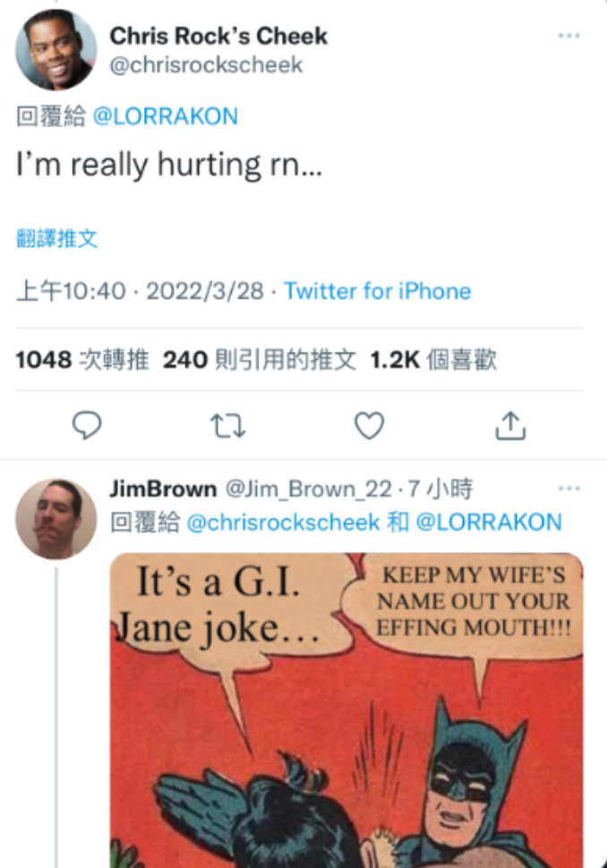View the 1048 次轉推 retweets list
607x868 pixels.
pyautogui.click(x=82, y=360)
